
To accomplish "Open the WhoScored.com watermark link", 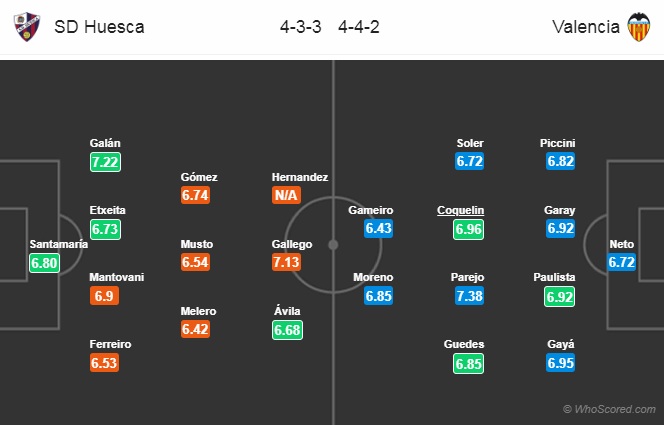I will [x=609, y=409].
